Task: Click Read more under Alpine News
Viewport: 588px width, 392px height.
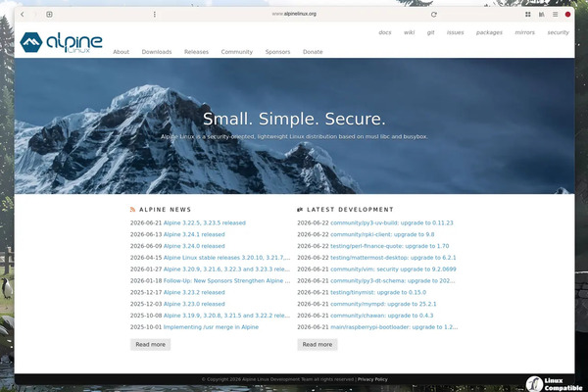Action: click(x=150, y=344)
